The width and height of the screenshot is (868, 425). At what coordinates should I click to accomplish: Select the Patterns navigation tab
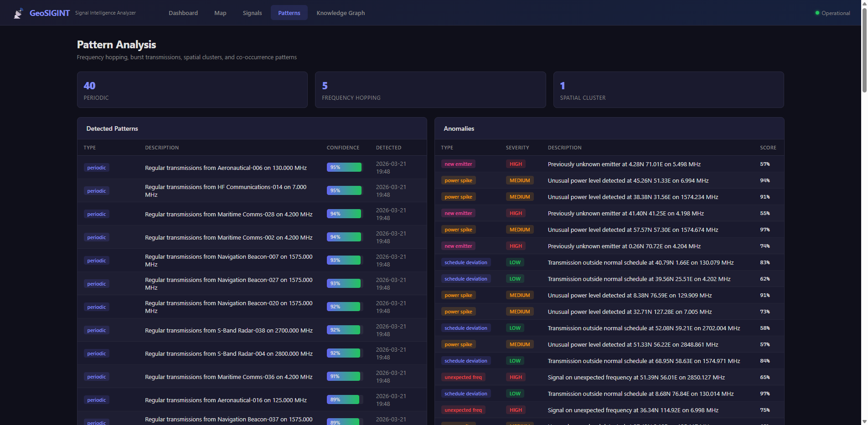click(x=289, y=13)
